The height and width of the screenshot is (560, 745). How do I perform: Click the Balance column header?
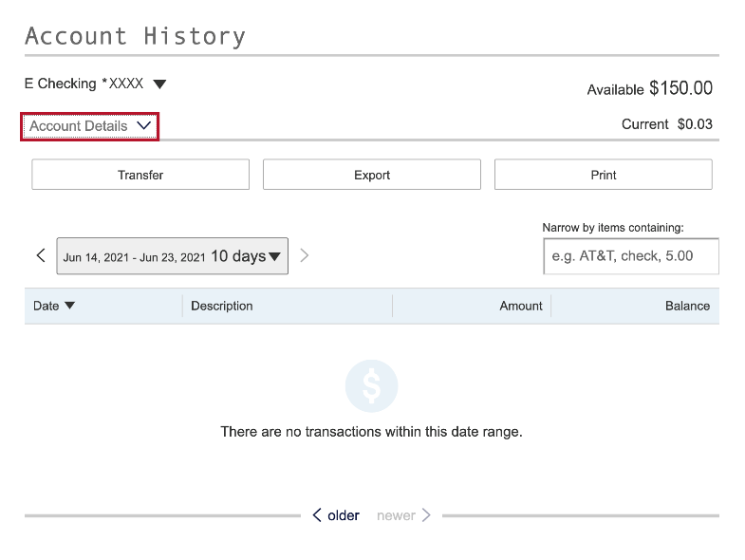687,306
